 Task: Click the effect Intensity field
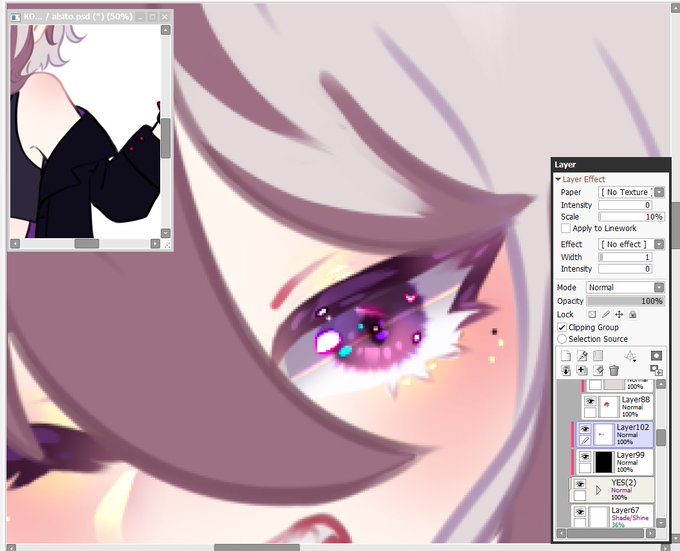coord(625,269)
